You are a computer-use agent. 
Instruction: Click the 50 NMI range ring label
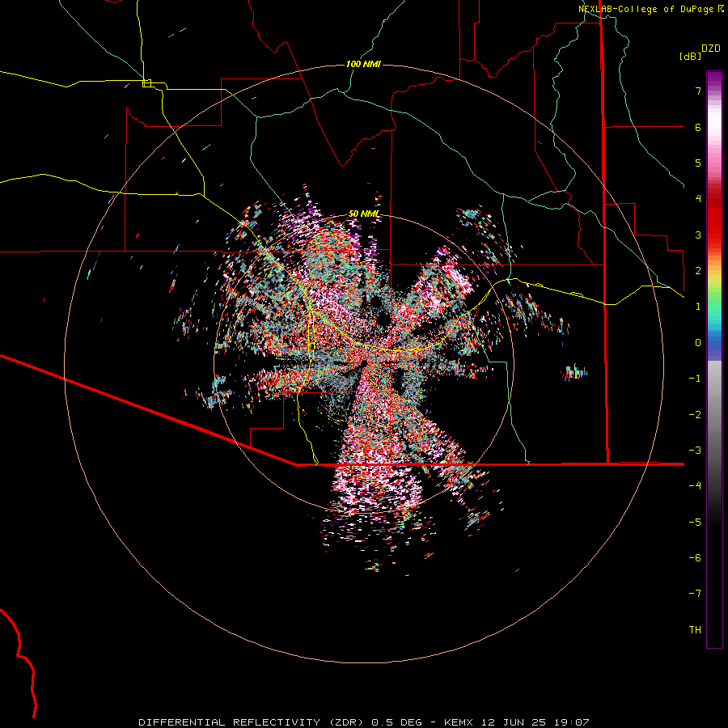pos(364,214)
